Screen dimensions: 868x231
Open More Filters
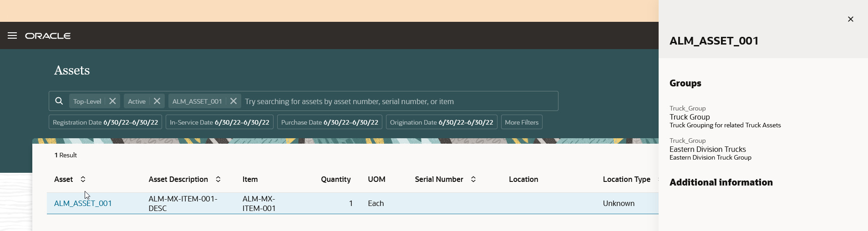tap(522, 122)
